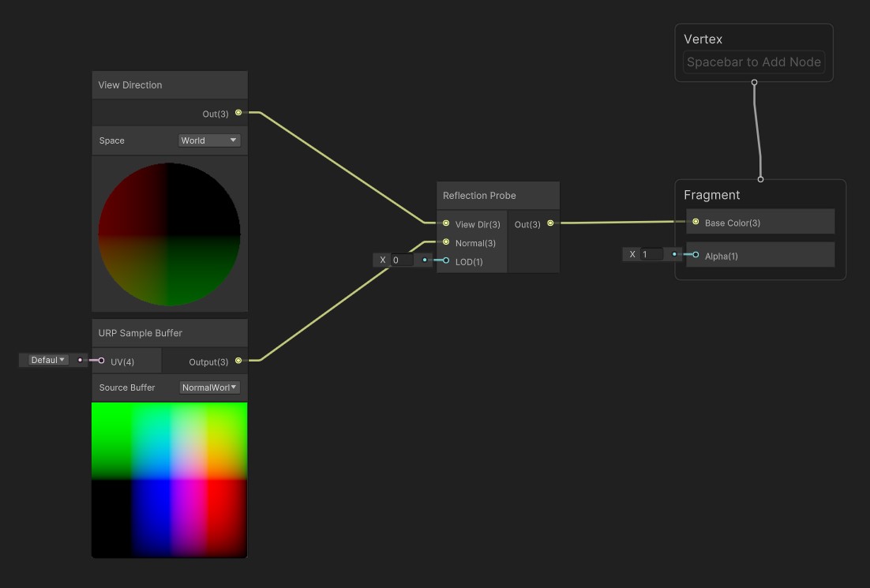Image resolution: width=870 pixels, height=588 pixels.
Task: Open the Space dropdown on View Direction node
Action: click(208, 140)
